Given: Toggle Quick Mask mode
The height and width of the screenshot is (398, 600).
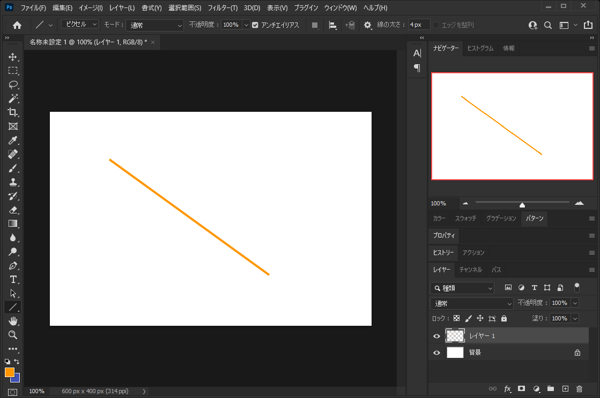Looking at the screenshot, I should [13, 392].
